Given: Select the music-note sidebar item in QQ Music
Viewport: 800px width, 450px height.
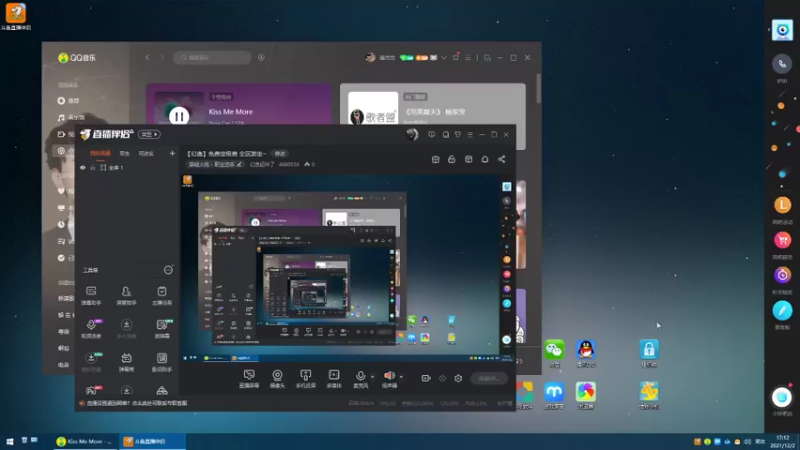Looking at the screenshot, I should coord(71,117).
